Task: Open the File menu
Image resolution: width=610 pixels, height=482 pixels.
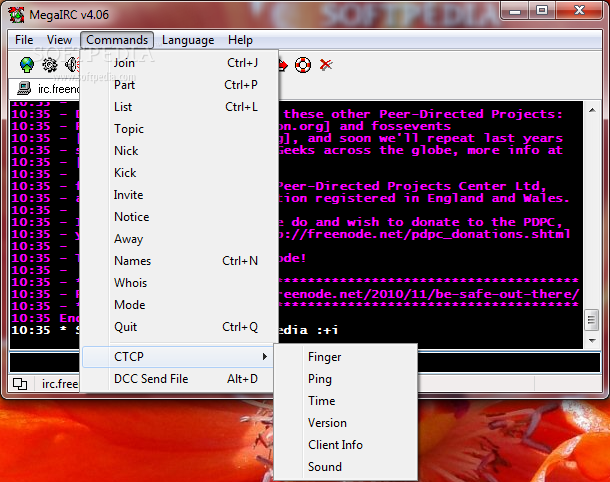Action: pyautogui.click(x=24, y=40)
